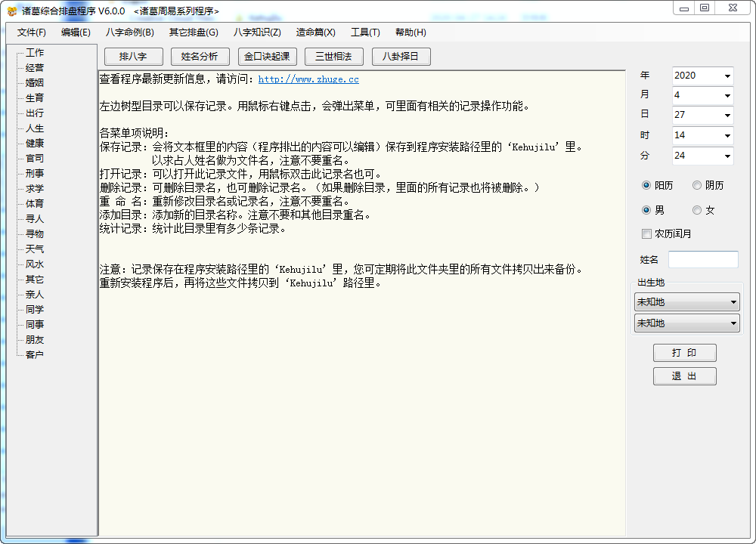Screen dimensions: 756x544
Task: Open the 造命篇(X) menu
Action: (x=315, y=32)
